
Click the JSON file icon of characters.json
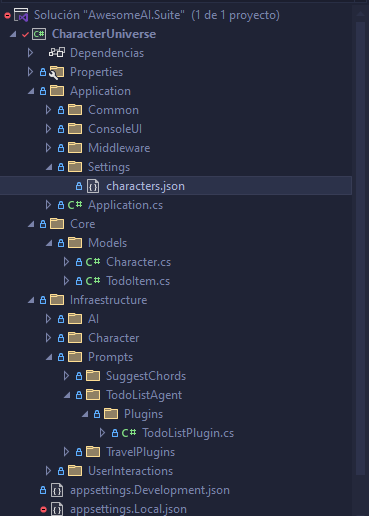pyautogui.click(x=93, y=186)
